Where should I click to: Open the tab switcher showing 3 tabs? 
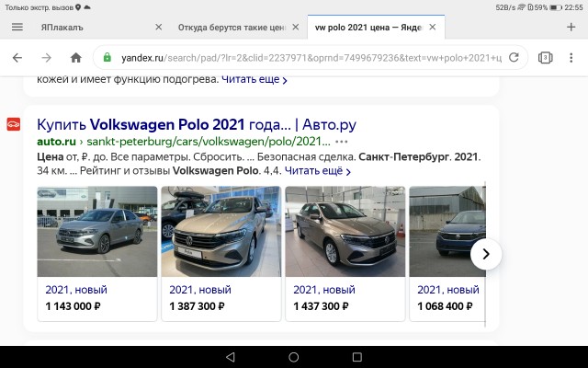(x=545, y=58)
